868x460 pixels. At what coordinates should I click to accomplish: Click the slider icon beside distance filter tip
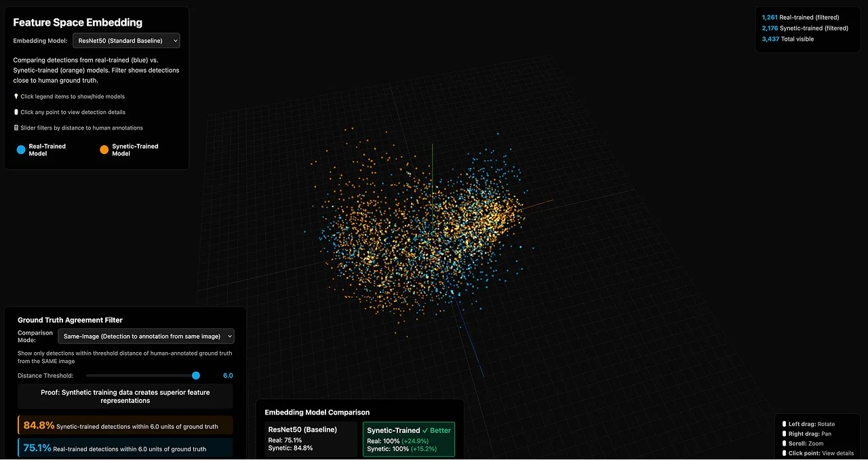16,128
